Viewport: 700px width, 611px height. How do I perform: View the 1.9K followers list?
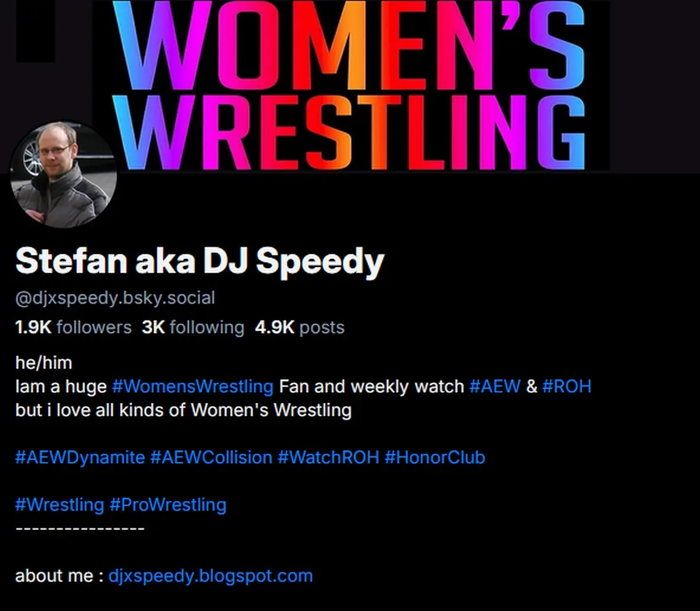tap(73, 327)
